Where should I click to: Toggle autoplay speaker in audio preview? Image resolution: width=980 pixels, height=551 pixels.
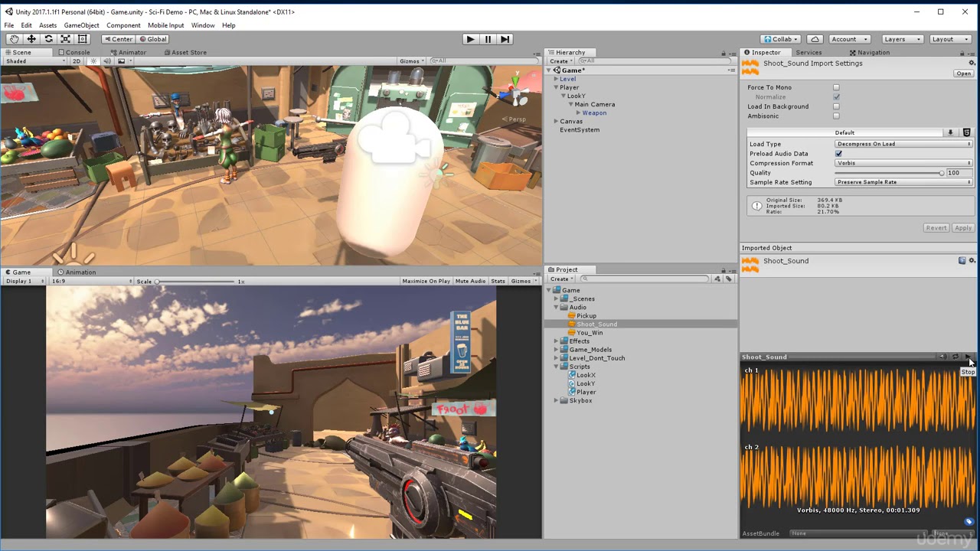(942, 357)
